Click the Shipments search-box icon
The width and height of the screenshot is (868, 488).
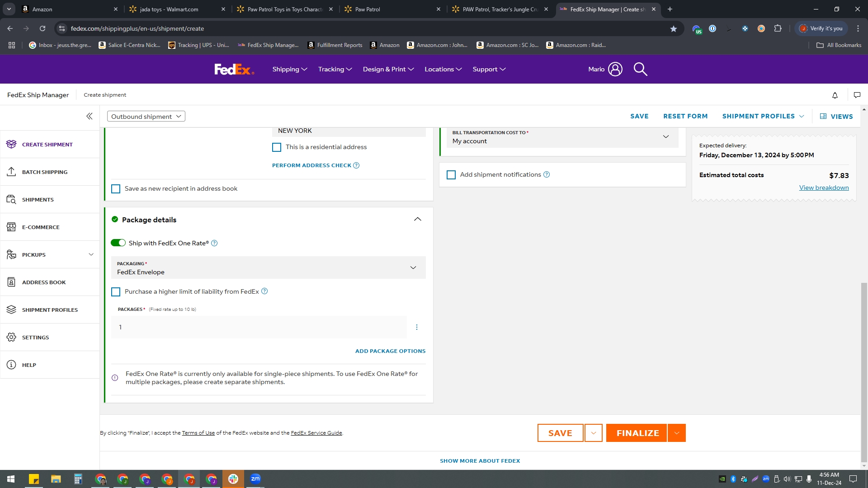coord(11,199)
